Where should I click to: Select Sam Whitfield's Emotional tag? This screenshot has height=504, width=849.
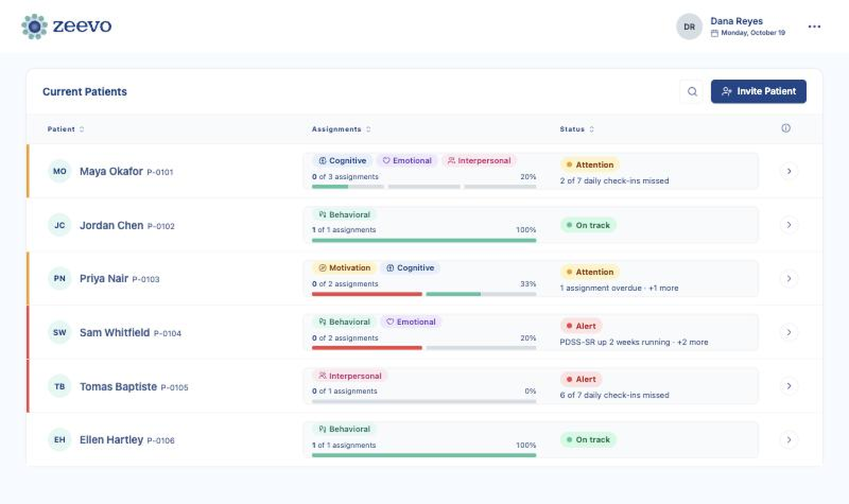coord(411,322)
